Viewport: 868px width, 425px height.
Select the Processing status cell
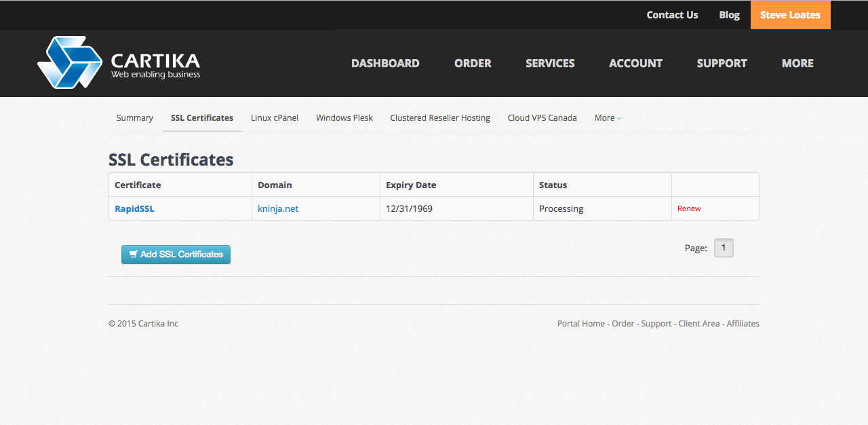coord(602,208)
